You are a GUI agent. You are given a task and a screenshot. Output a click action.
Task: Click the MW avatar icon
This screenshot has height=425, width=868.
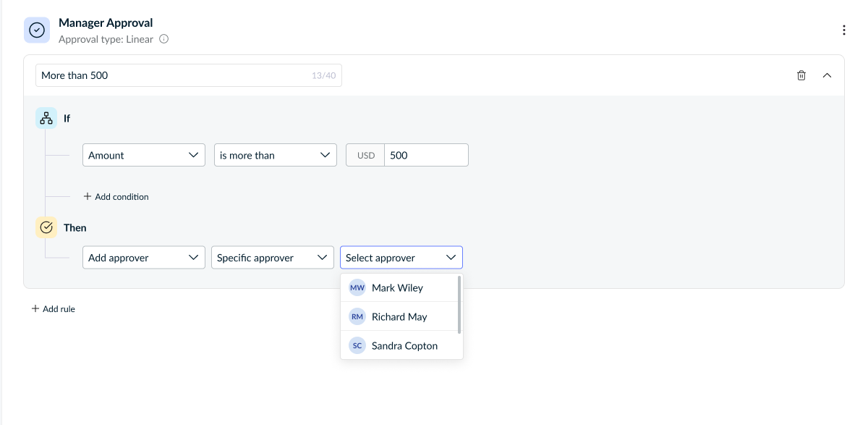click(357, 287)
